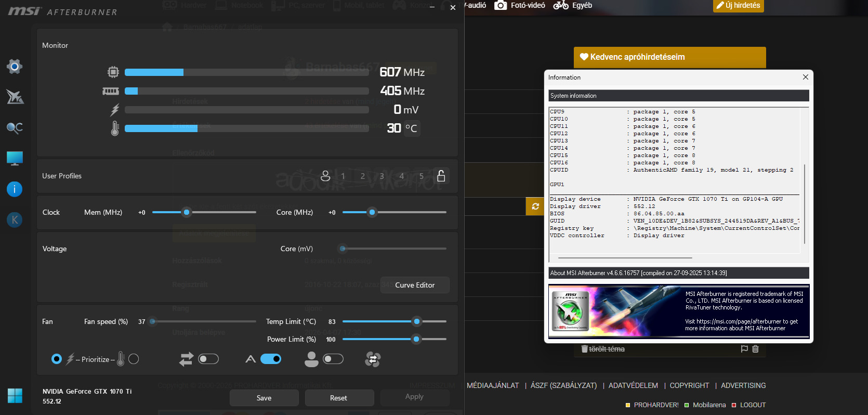868x415 pixels.
Task: Click the Reset button
Action: [339, 398]
